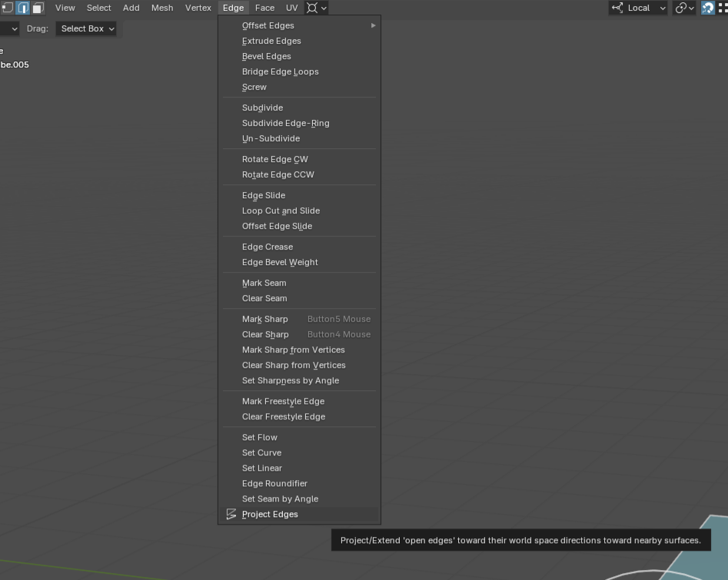
Task: Toggle the snapping magnet button
Action: 707,8
